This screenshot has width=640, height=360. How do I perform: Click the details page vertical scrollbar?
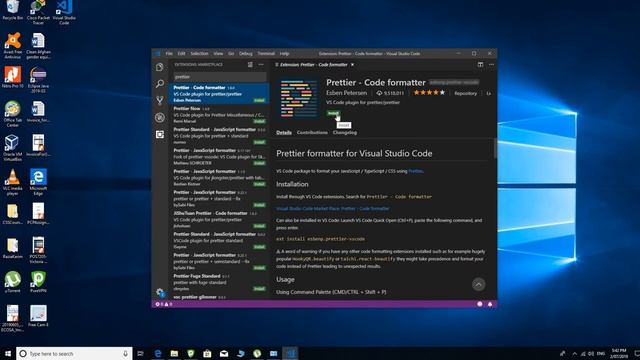point(495,148)
